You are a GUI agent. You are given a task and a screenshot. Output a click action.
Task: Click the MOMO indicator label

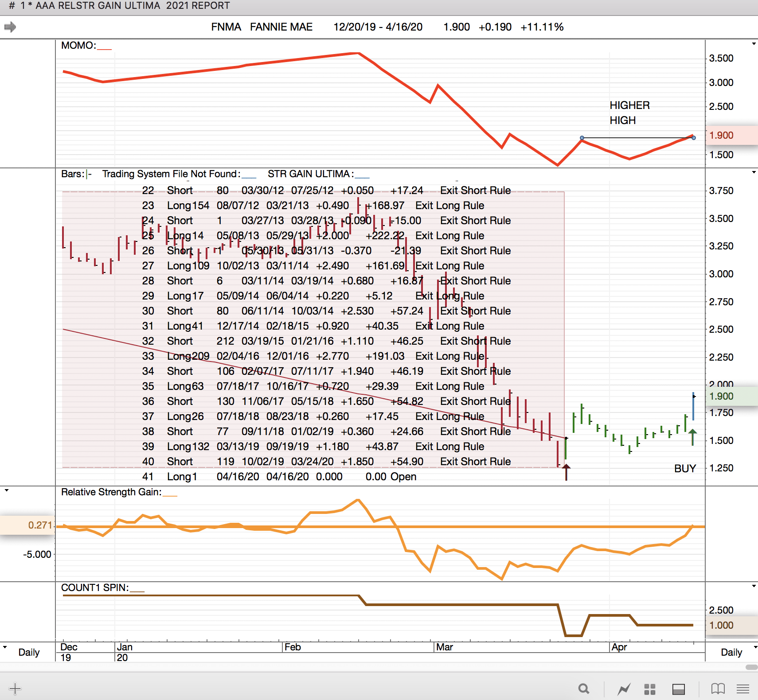tap(78, 45)
